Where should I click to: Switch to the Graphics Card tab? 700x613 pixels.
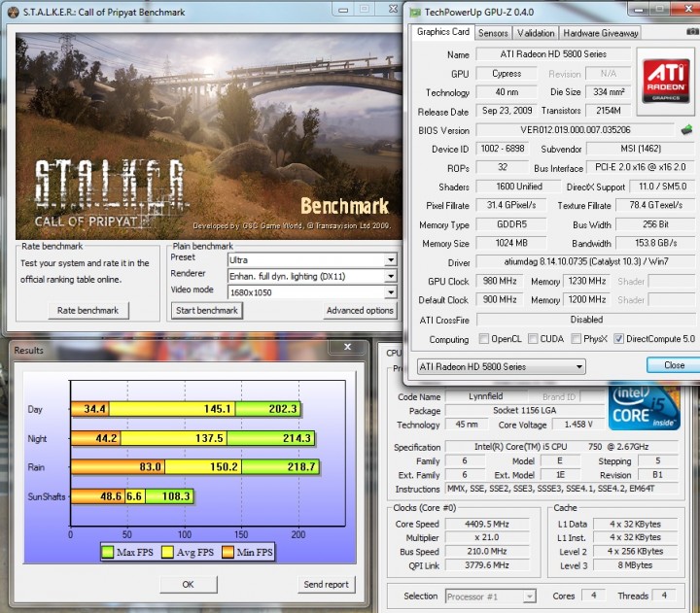443,32
